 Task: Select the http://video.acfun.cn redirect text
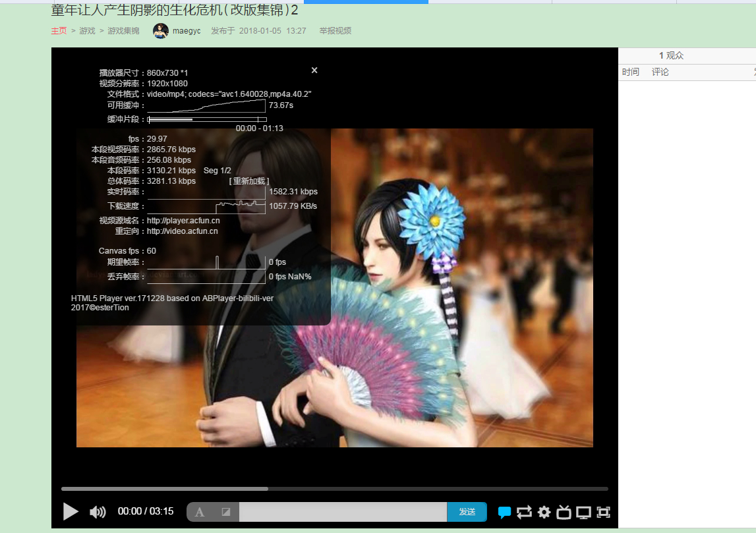click(x=183, y=231)
